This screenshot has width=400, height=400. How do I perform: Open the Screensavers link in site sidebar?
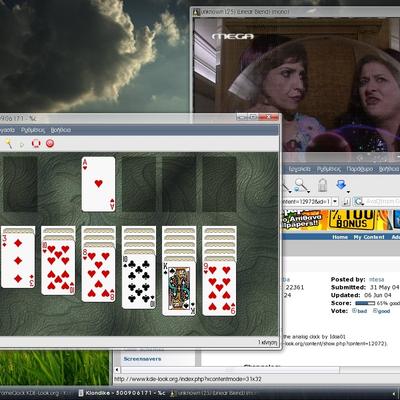(142, 359)
